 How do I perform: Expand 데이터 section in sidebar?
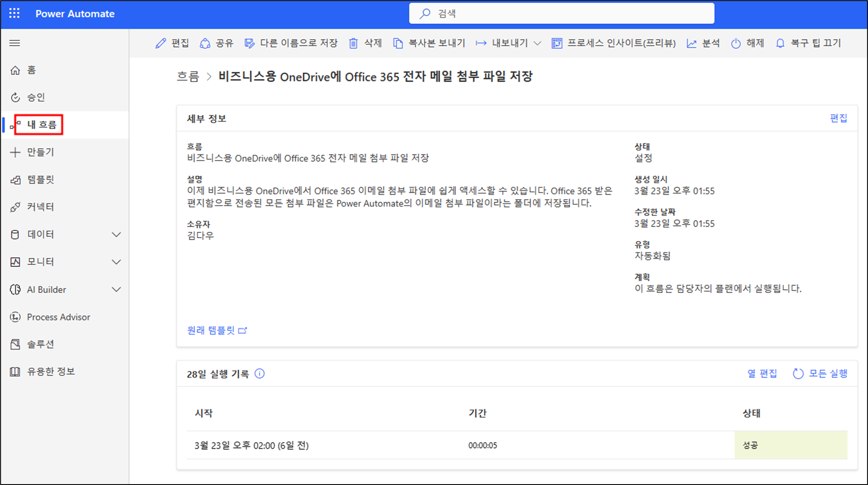(x=116, y=234)
